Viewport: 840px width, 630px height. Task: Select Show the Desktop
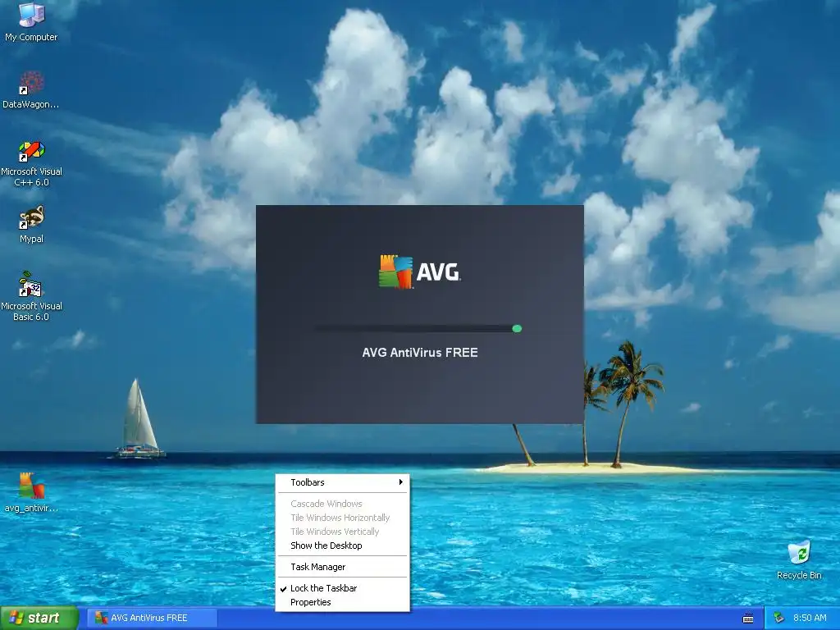[x=343, y=546]
